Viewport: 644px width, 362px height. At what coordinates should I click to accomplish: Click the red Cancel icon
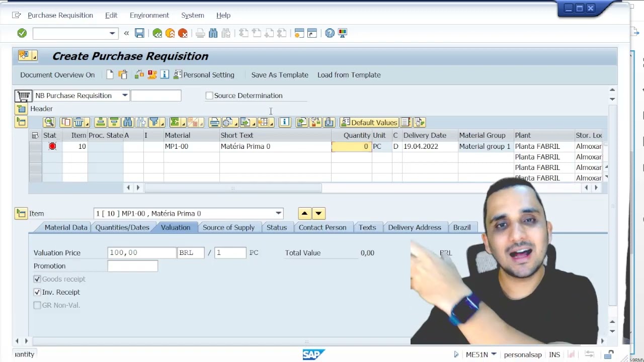tap(183, 33)
